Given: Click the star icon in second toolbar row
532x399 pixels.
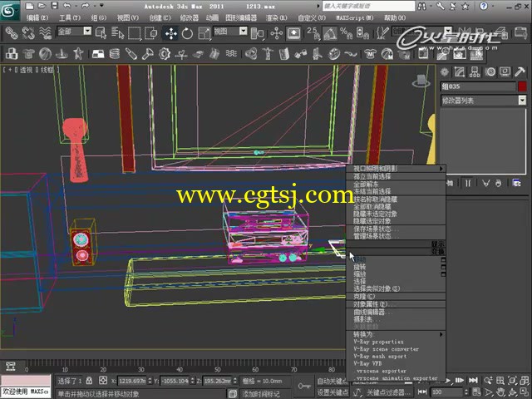Looking at the screenshot, I should pyautogui.click(x=78, y=53).
